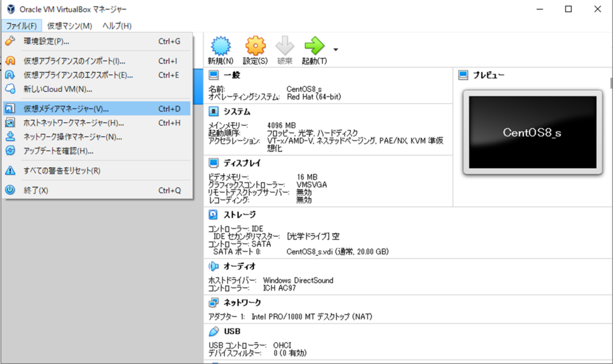Choose 仮想アプライアンスのエクスポート(E)...

78,75
